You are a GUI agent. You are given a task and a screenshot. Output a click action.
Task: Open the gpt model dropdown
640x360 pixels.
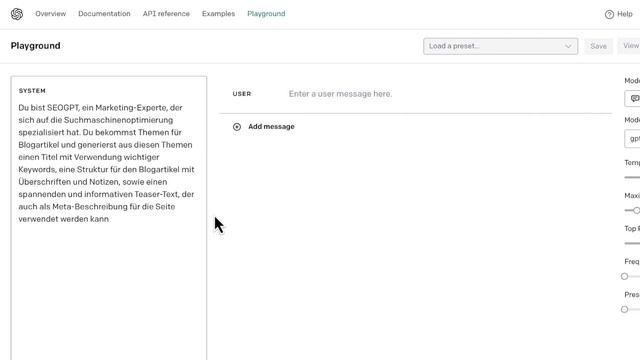[x=632, y=139]
